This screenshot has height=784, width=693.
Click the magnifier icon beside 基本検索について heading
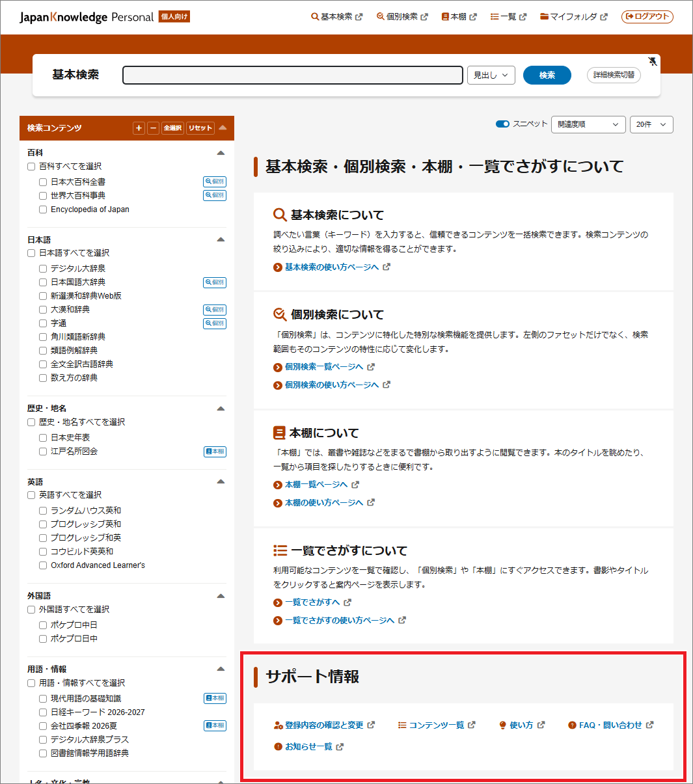pos(280,215)
